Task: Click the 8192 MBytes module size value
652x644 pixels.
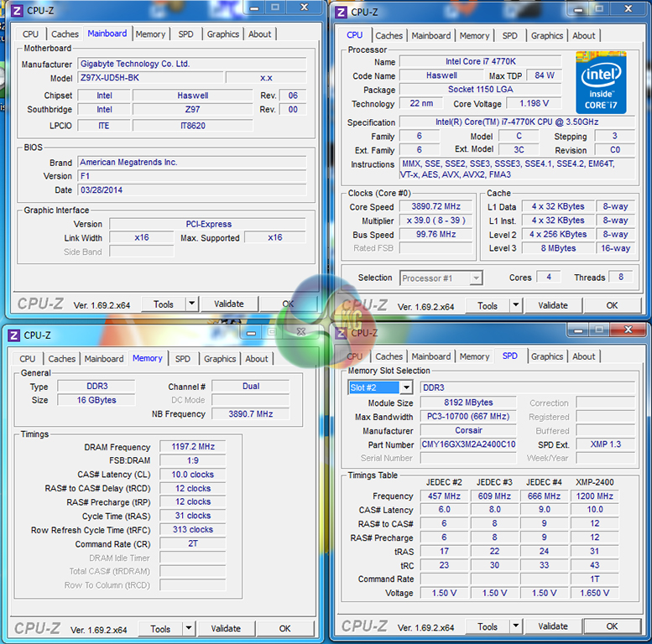Action: (x=468, y=402)
